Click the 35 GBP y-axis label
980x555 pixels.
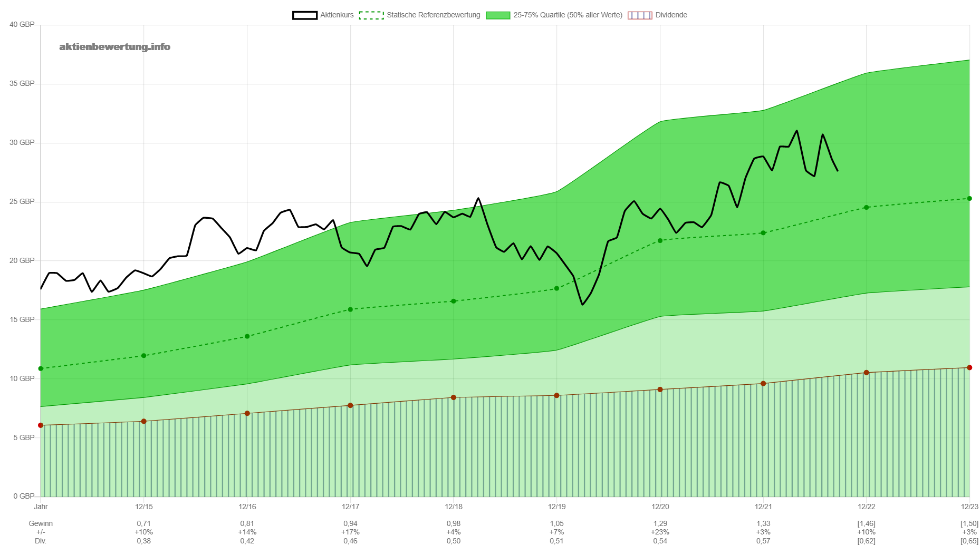coord(22,84)
